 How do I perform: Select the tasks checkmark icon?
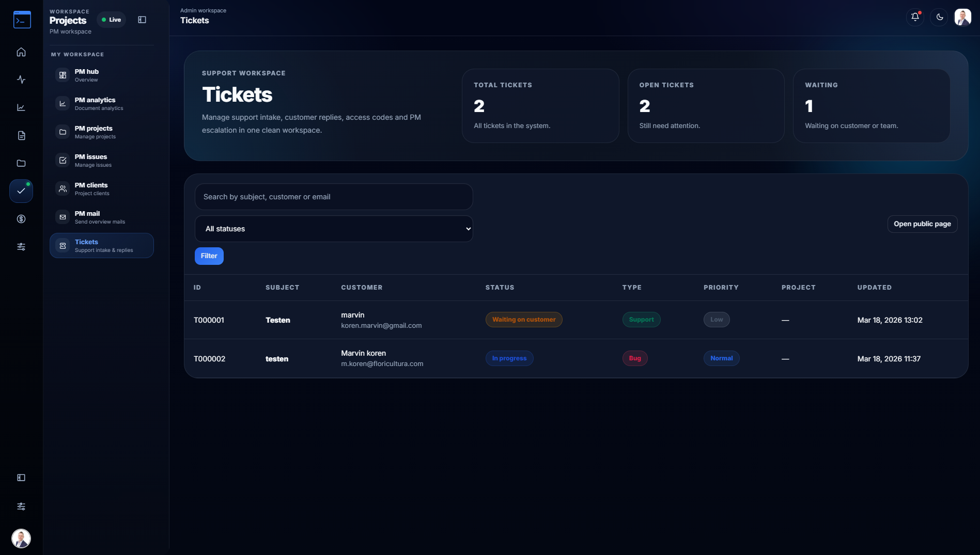click(21, 191)
